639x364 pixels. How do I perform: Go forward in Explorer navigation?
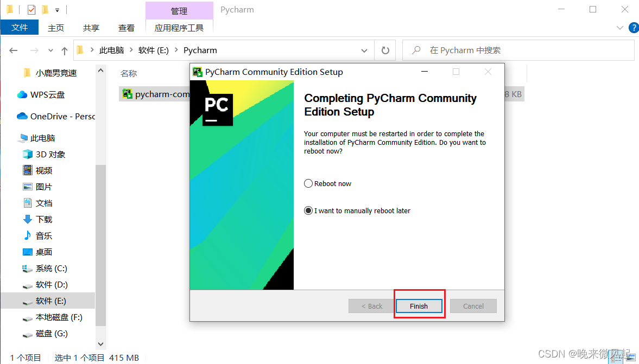tap(35, 50)
